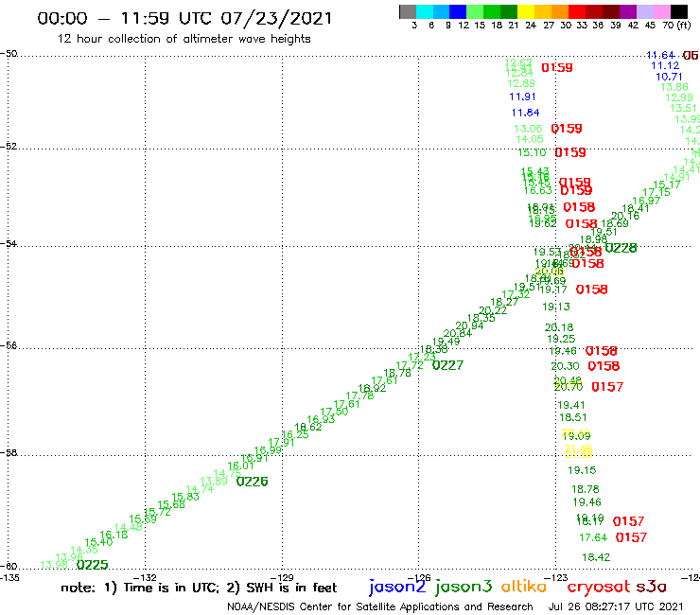Pick the yellow swatch in the color scale
The image size is (700, 615).
526,11
